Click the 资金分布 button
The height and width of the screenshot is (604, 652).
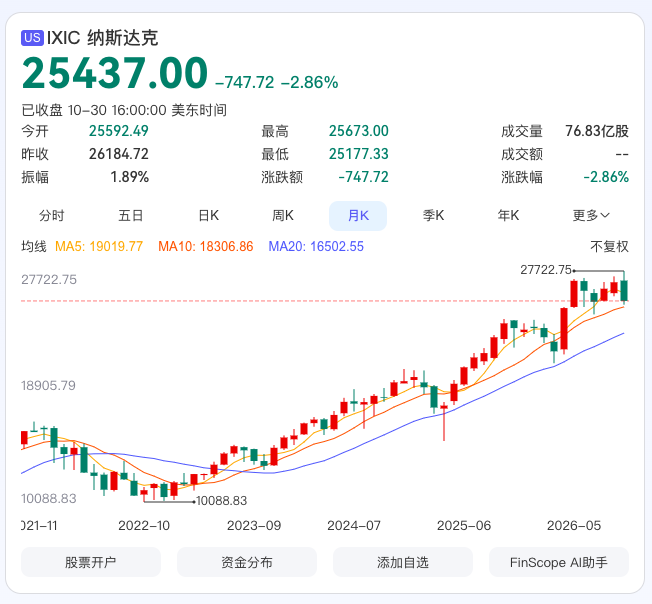pyautogui.click(x=247, y=562)
